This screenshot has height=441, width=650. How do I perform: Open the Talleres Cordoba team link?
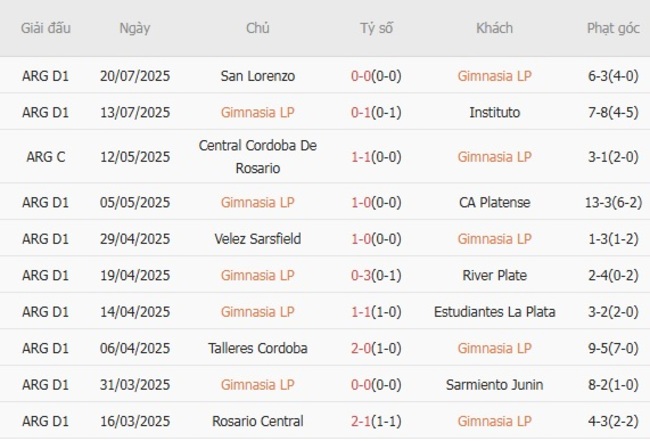click(257, 348)
